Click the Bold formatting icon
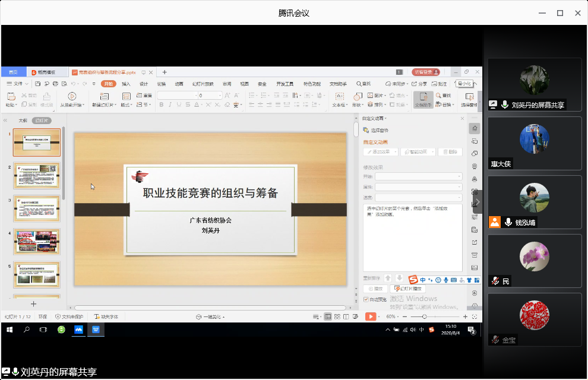 pyautogui.click(x=161, y=105)
